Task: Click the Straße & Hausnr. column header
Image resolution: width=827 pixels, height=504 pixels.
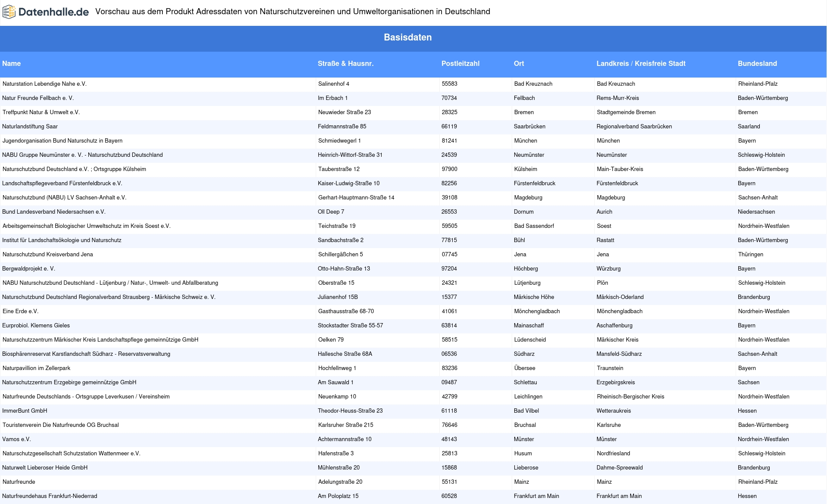Action: click(345, 63)
